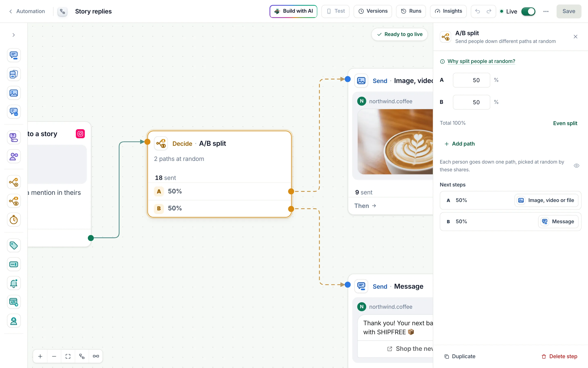
Task: Toggle the Live switch off
Action: pos(528,11)
